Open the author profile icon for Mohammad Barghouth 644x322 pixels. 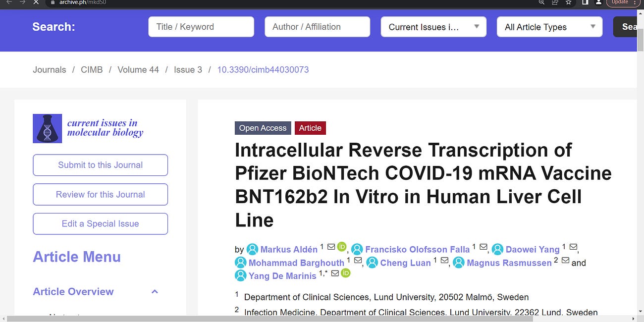(x=241, y=263)
